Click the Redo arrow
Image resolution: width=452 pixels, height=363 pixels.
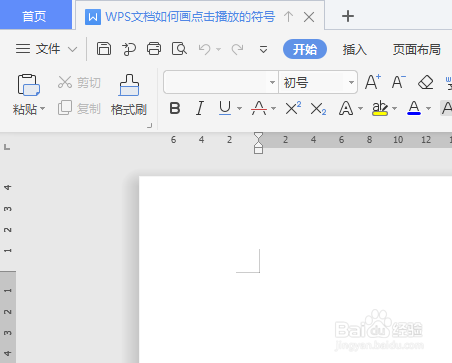237,49
